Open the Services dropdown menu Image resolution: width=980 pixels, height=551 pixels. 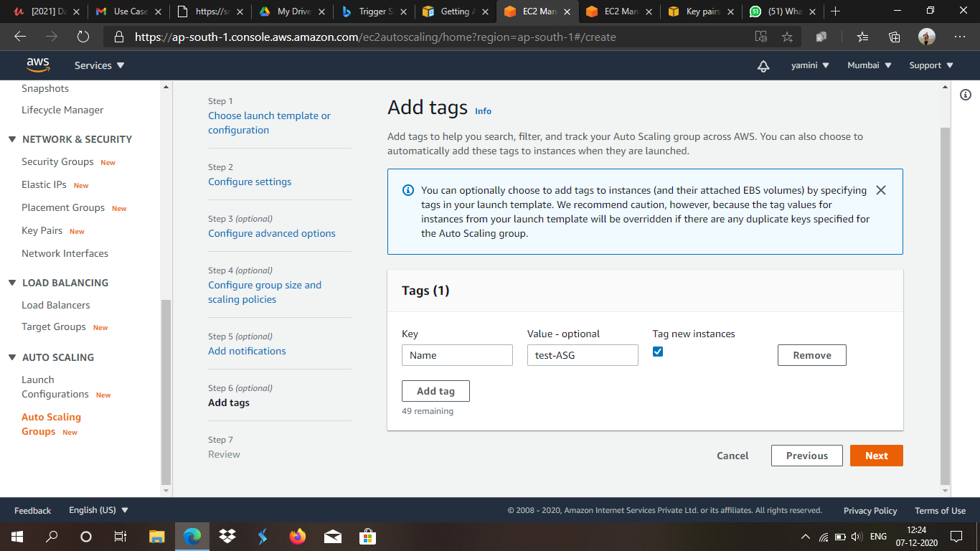[100, 65]
